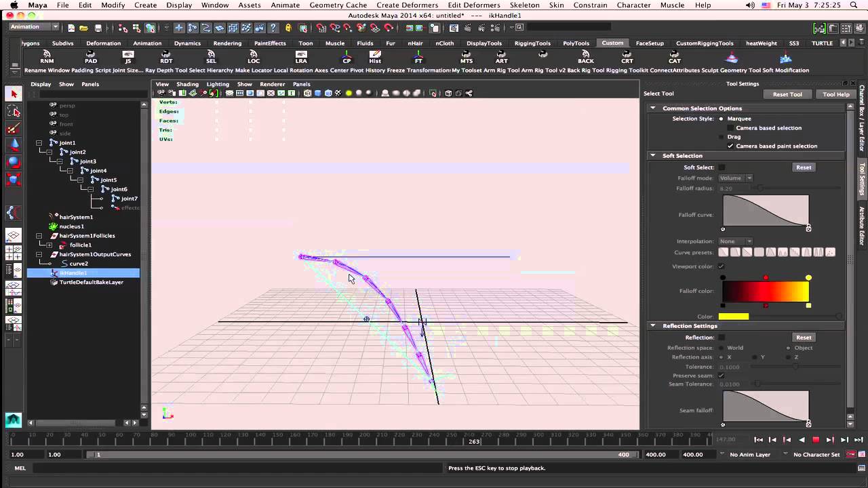This screenshot has width=868, height=488.
Task: Click the JS Joint Size shelf icon
Action: (127, 57)
